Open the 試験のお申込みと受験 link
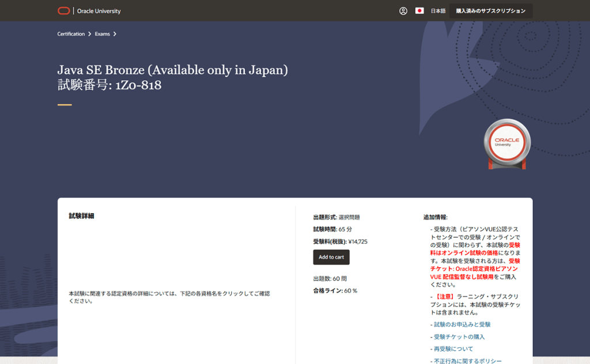This screenshot has width=590, height=364. point(462,325)
